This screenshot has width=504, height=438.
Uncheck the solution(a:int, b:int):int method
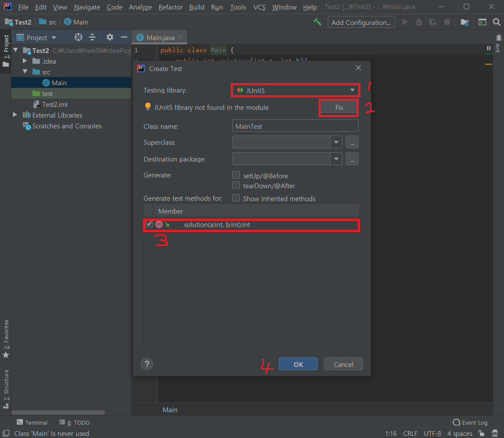(x=149, y=224)
